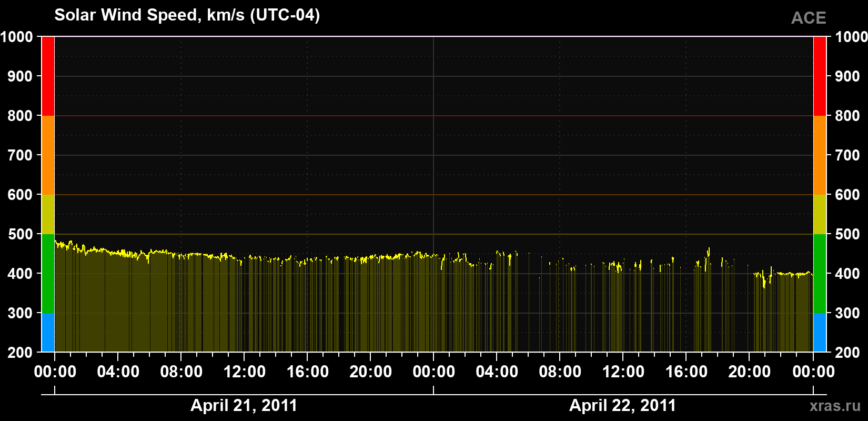Click the 200 value on the right axis
Screen dimensions: 868x421
coord(847,353)
